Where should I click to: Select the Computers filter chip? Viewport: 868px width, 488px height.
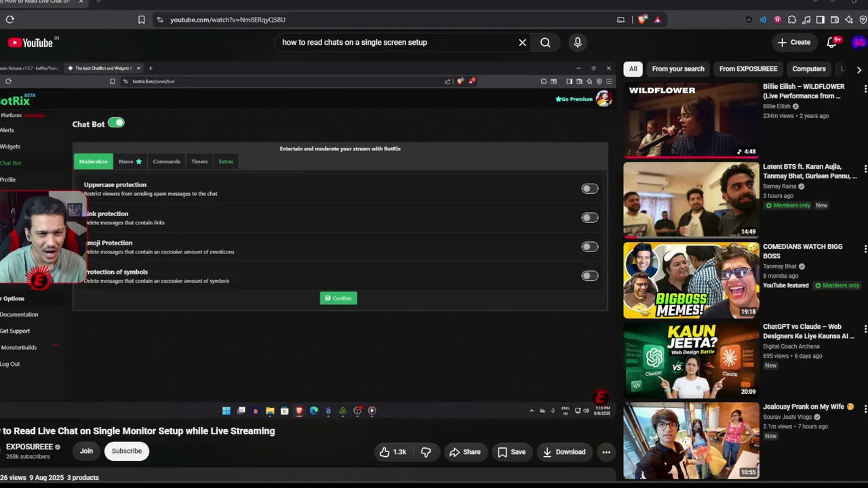809,69
